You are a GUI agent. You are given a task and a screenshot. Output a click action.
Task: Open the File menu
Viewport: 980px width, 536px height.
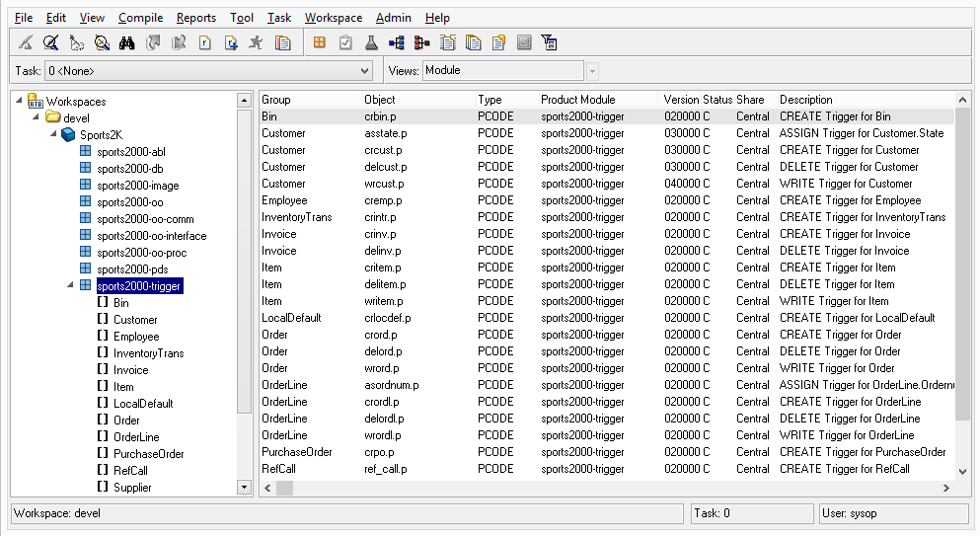click(24, 18)
